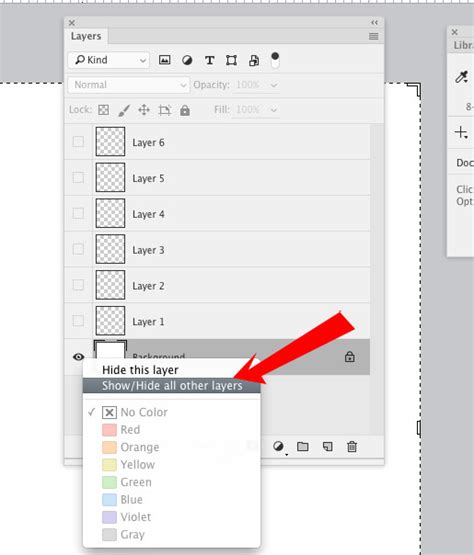The height and width of the screenshot is (555, 474).
Task: Click the Lock all padlock icon
Action: click(185, 110)
